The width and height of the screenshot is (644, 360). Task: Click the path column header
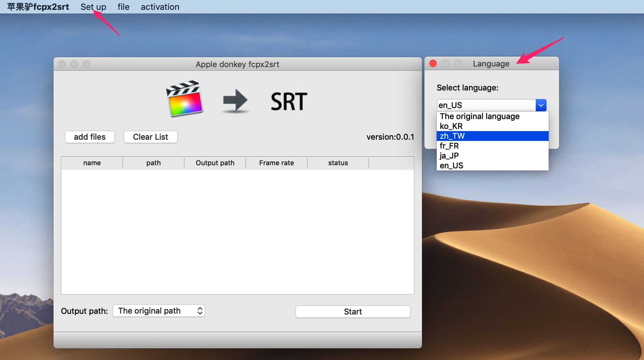tap(153, 163)
